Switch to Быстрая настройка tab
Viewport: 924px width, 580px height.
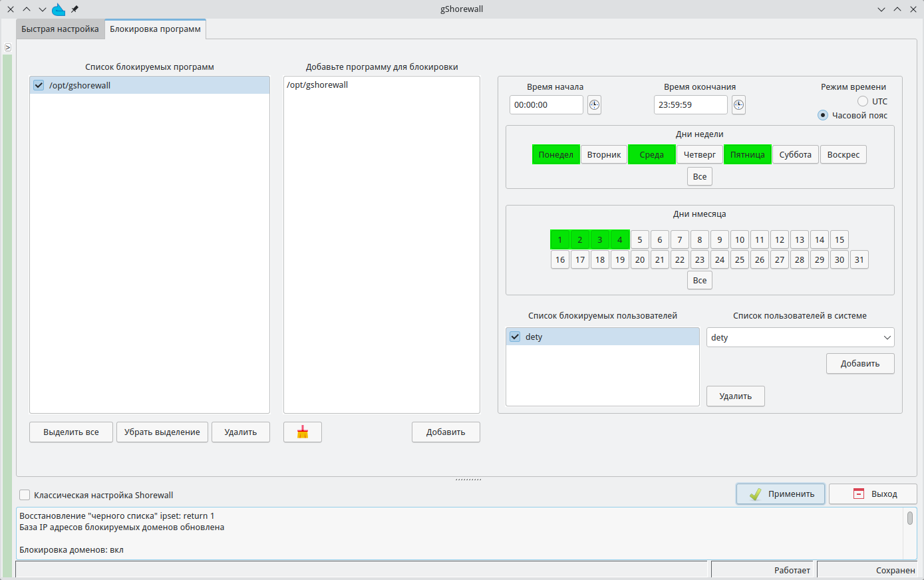60,29
